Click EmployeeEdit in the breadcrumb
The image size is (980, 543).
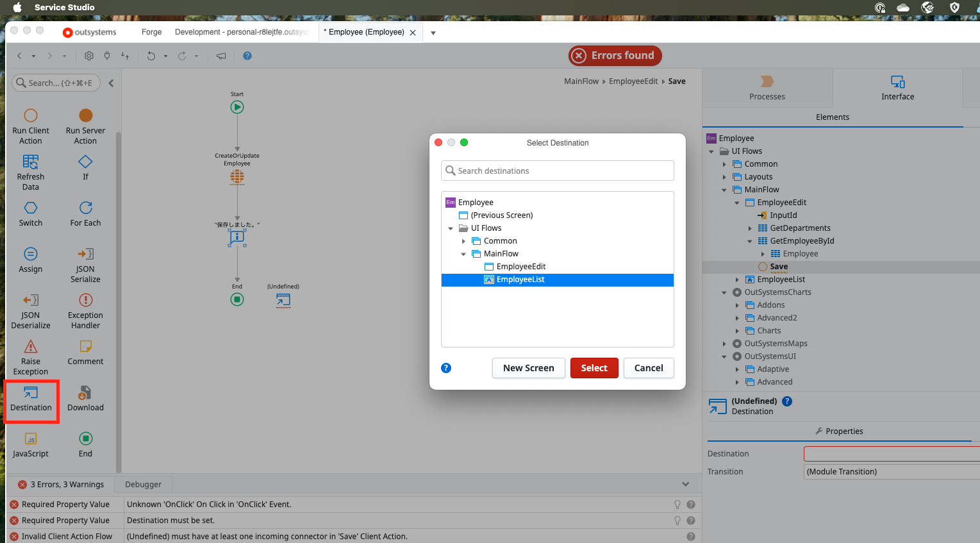tap(633, 81)
